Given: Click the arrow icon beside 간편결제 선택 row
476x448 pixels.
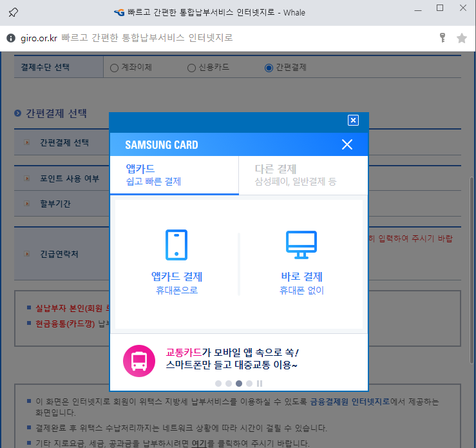Looking at the screenshot, I should (x=26, y=142).
